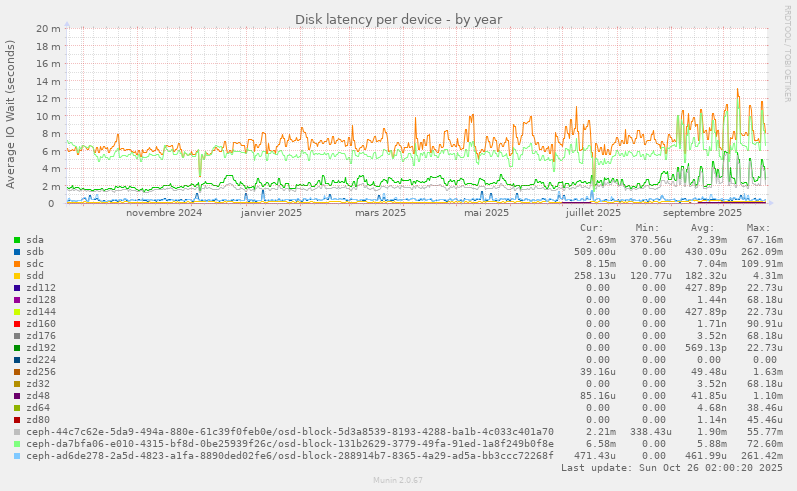797x491 pixels.
Task: Select the ceph-ad6de278 osd-block legend label
Action: click(x=290, y=456)
